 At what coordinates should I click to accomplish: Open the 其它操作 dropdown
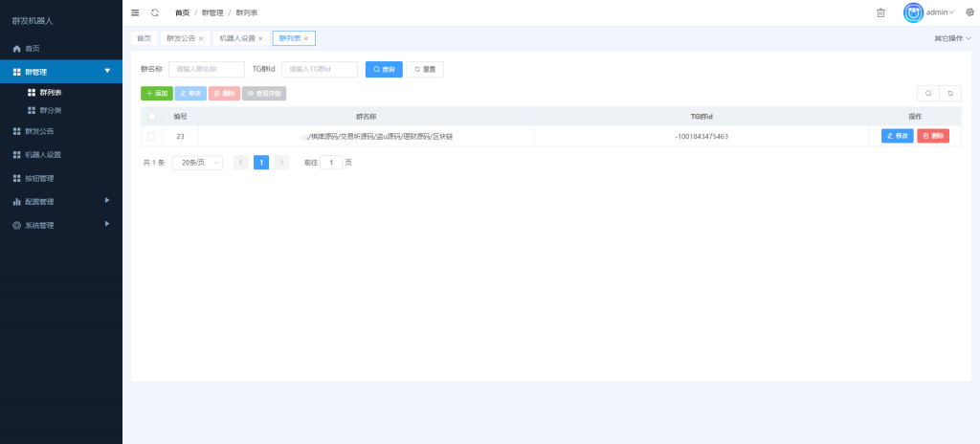point(952,39)
